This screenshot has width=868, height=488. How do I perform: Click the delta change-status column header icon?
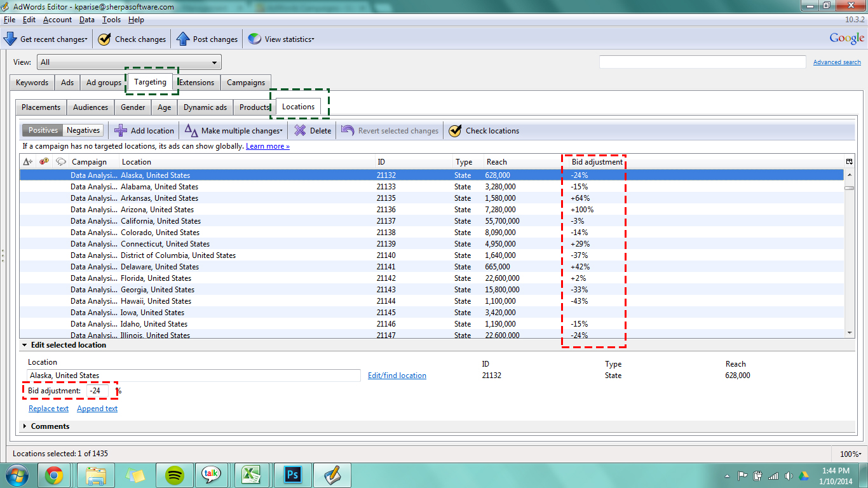tap(28, 162)
